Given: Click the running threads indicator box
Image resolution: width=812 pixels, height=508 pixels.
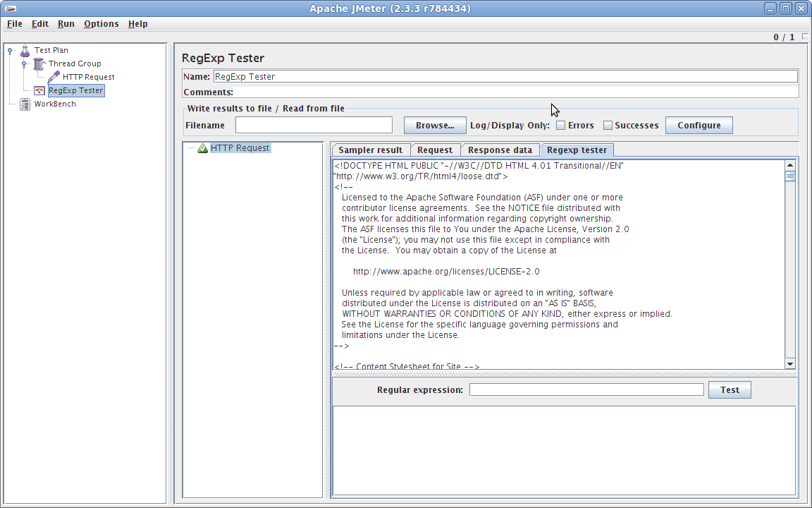Looking at the screenshot, I should tap(805, 37).
